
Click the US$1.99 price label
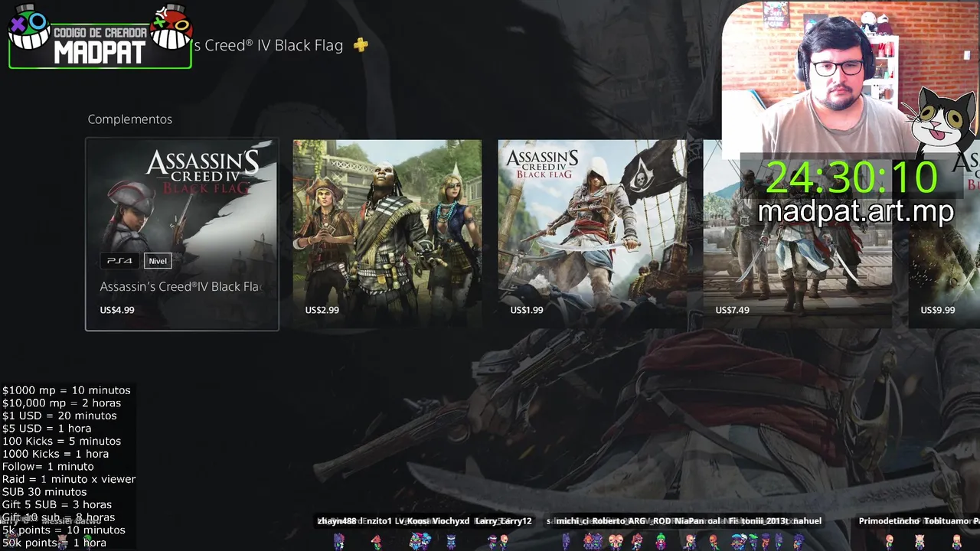[x=527, y=310]
